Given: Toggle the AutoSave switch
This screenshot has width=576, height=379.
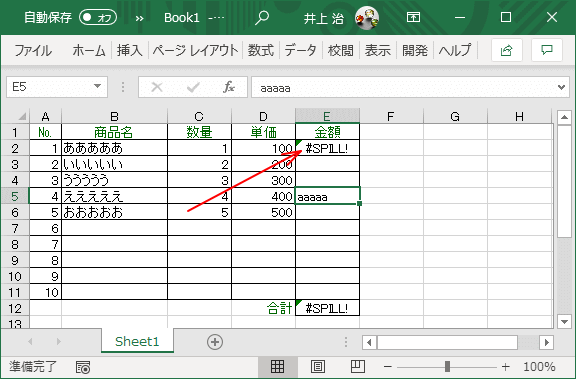Looking at the screenshot, I should pyautogui.click(x=98, y=17).
